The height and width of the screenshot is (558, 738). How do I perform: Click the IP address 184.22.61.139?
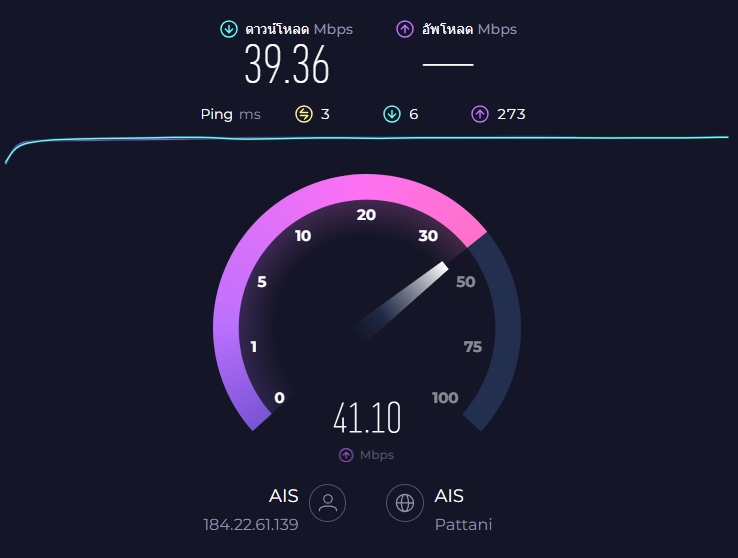point(251,525)
